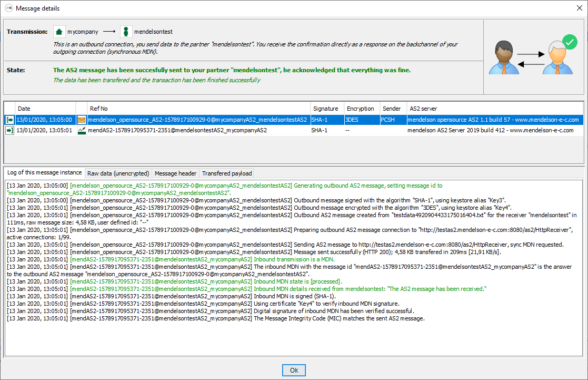
Task: Show the Transfered payload tab
Action: click(x=227, y=173)
